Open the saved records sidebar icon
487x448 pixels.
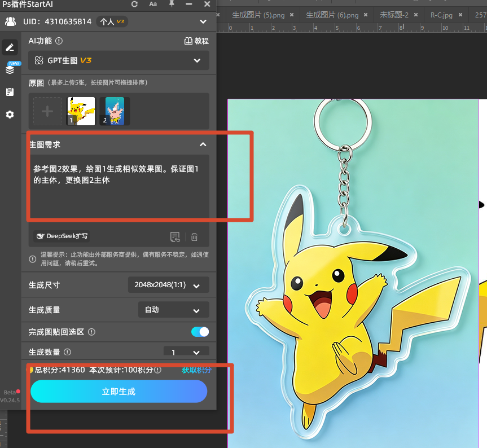tap(10, 92)
